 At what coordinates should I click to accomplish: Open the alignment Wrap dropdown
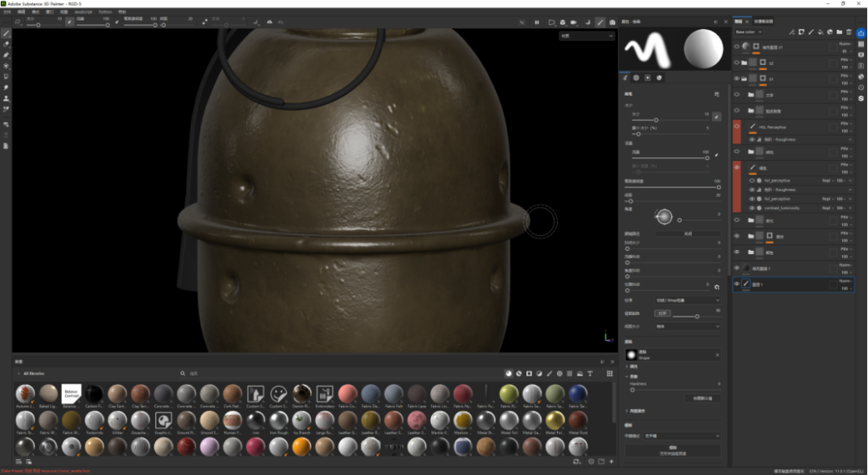(687, 300)
